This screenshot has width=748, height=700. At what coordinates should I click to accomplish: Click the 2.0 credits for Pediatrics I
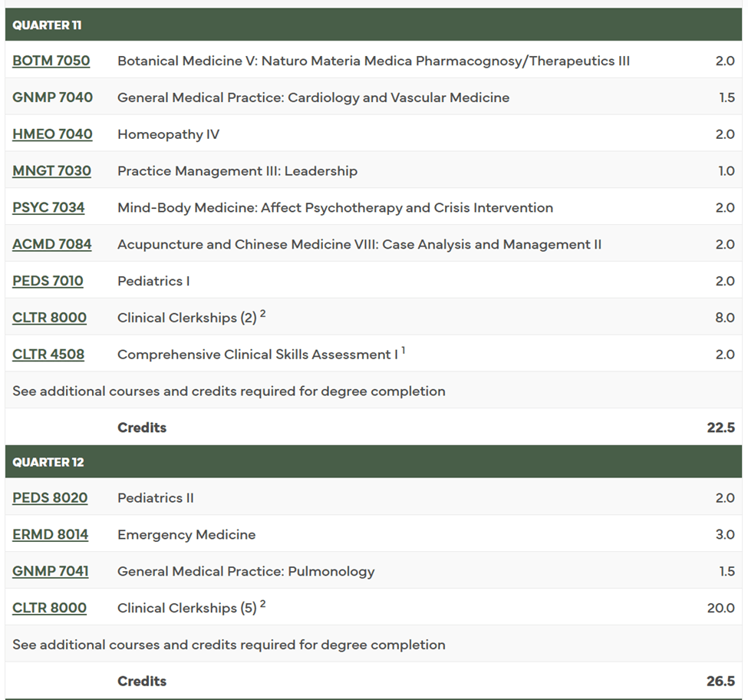725,281
